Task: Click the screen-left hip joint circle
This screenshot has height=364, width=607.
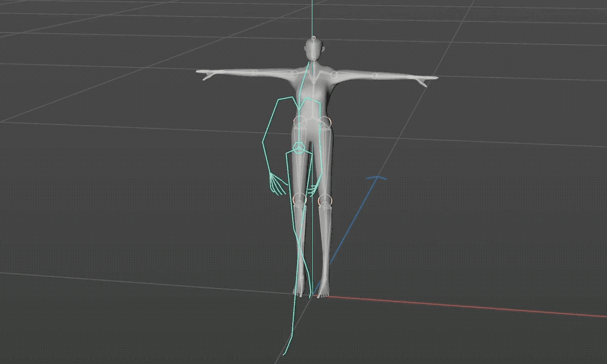Action: pos(299,122)
